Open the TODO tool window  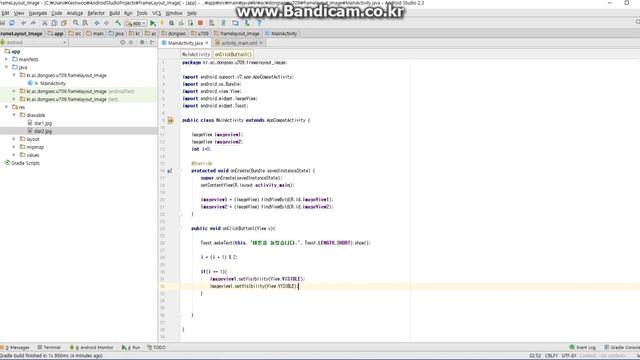(x=156, y=347)
